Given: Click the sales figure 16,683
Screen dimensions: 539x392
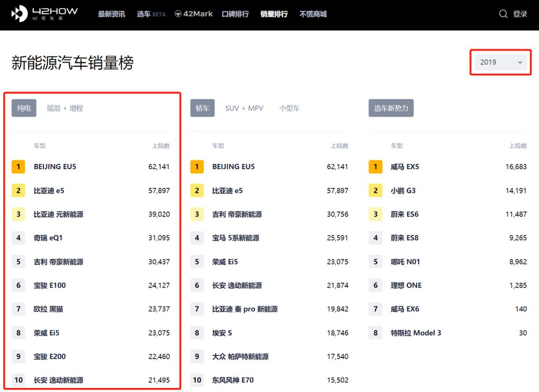Looking at the screenshot, I should 516,167.
